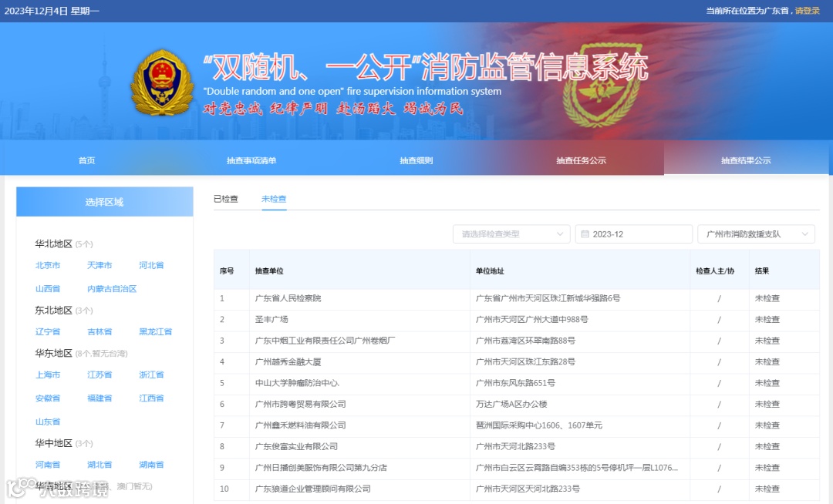This screenshot has height=504, width=833.
Task: Select 山西省 region link
Action: (x=48, y=289)
